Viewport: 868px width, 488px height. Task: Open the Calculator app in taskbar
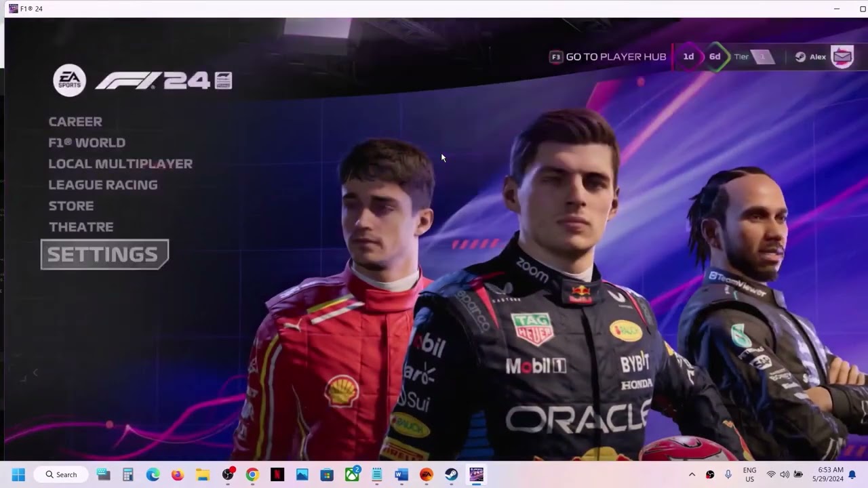click(x=128, y=474)
